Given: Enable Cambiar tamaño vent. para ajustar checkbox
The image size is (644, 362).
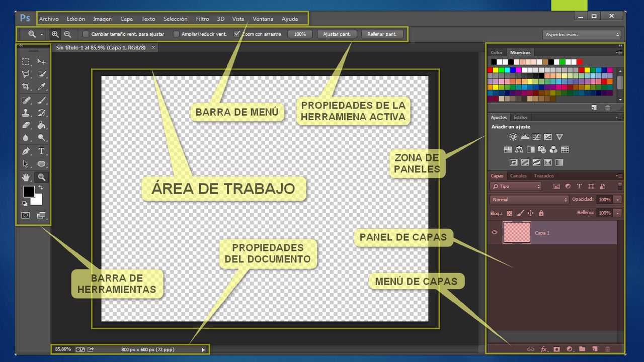Looking at the screenshot, I should [x=86, y=34].
